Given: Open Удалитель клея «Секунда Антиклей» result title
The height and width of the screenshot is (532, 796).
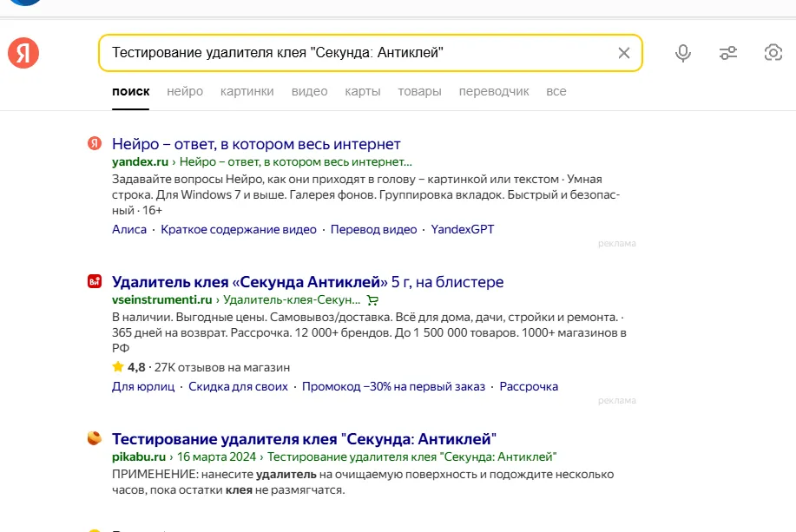Looking at the screenshot, I should click(x=307, y=282).
